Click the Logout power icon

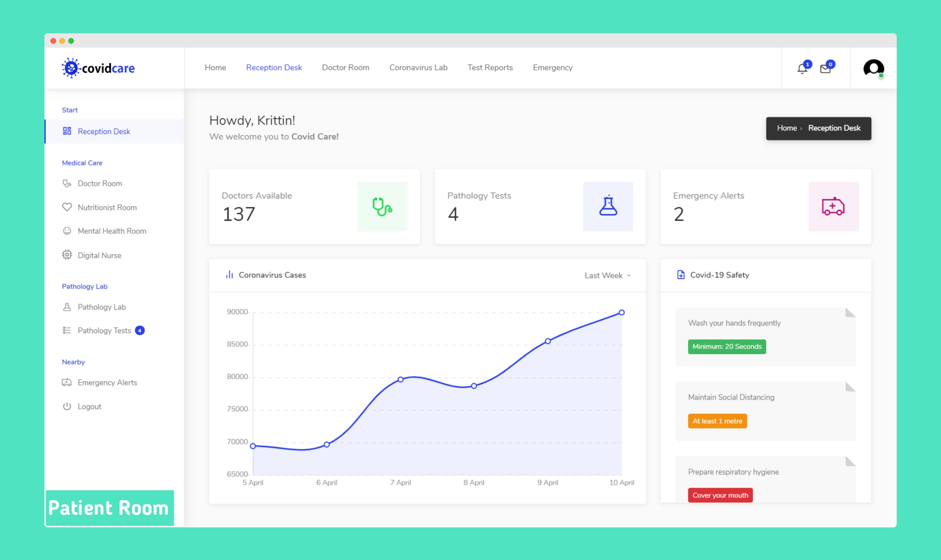click(x=67, y=406)
